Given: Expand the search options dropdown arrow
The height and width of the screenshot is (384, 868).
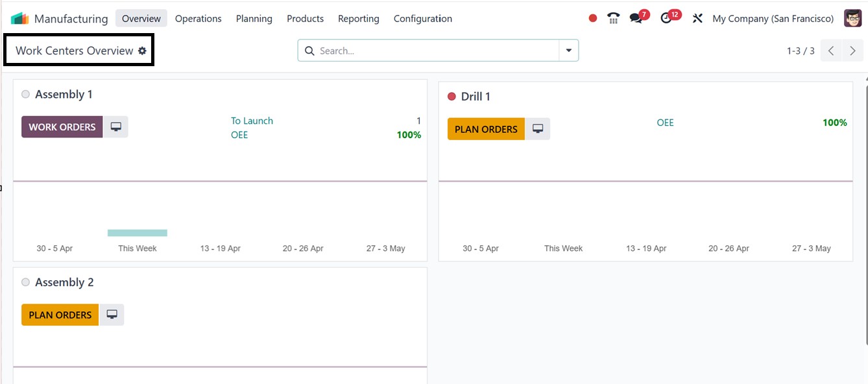Looking at the screenshot, I should click(x=569, y=51).
